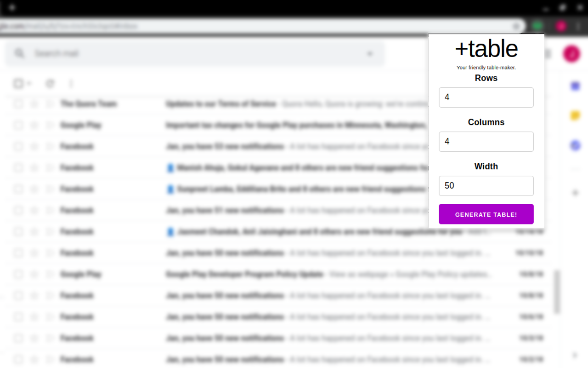Screen dimensions: 588x368
Task: Mark The Quora Team email as important
Action: pos(50,104)
